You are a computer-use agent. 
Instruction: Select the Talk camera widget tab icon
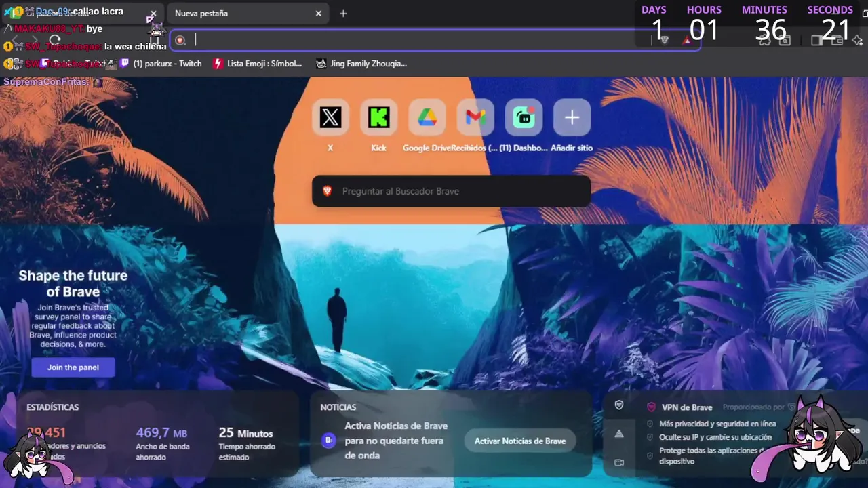click(619, 462)
